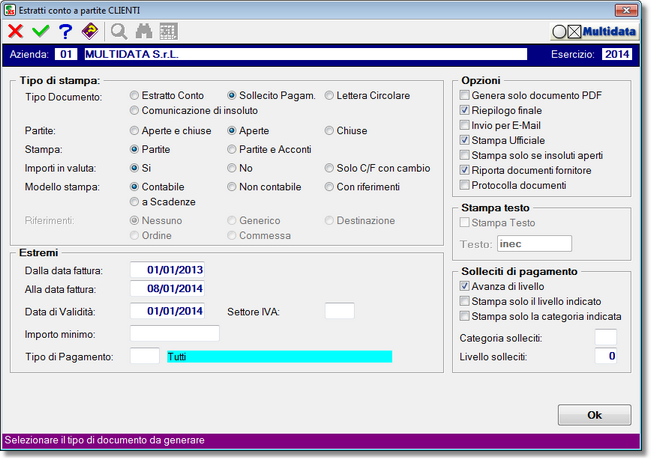This screenshot has width=651, height=460.
Task: Click the purple diamond guide icon
Action: point(90,31)
